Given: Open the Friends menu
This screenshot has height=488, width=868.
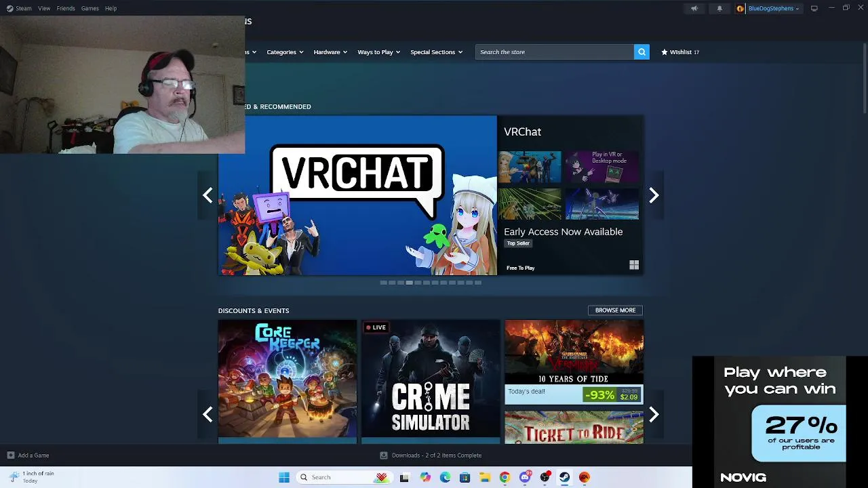Looking at the screenshot, I should coord(66,8).
